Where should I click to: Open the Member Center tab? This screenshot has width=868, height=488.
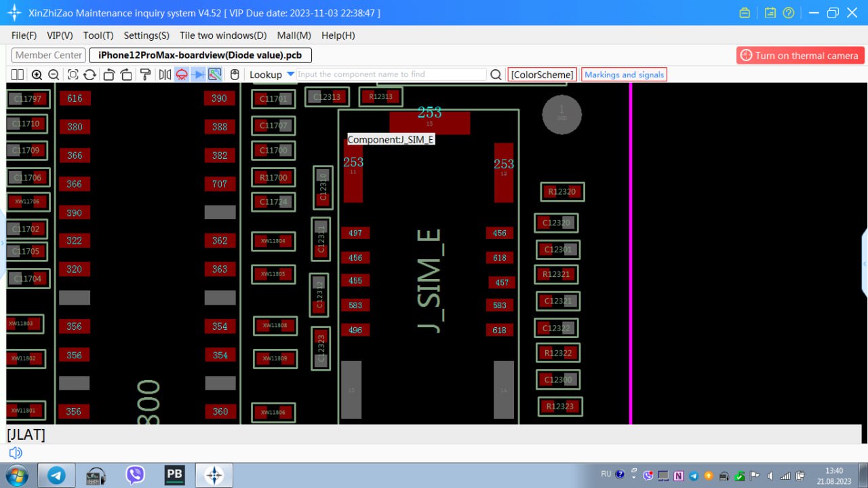pyautogui.click(x=48, y=55)
